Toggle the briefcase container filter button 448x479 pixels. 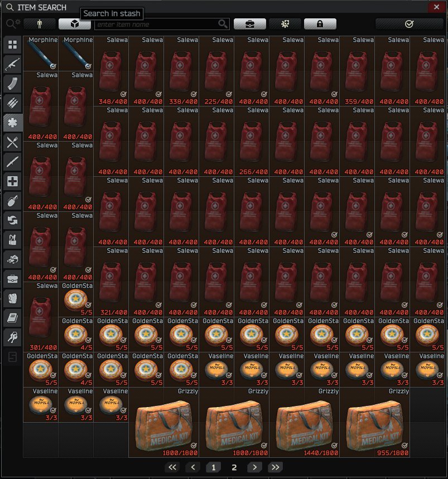point(250,24)
